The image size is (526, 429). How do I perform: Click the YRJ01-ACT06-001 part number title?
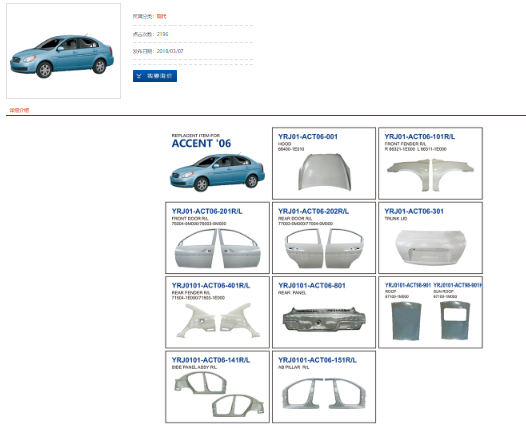[x=308, y=137]
